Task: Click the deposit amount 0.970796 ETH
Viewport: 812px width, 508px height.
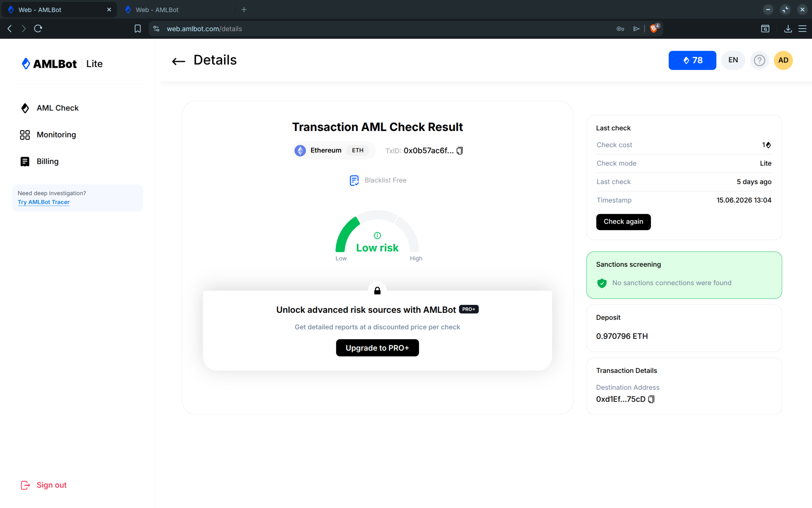Action: tap(622, 336)
